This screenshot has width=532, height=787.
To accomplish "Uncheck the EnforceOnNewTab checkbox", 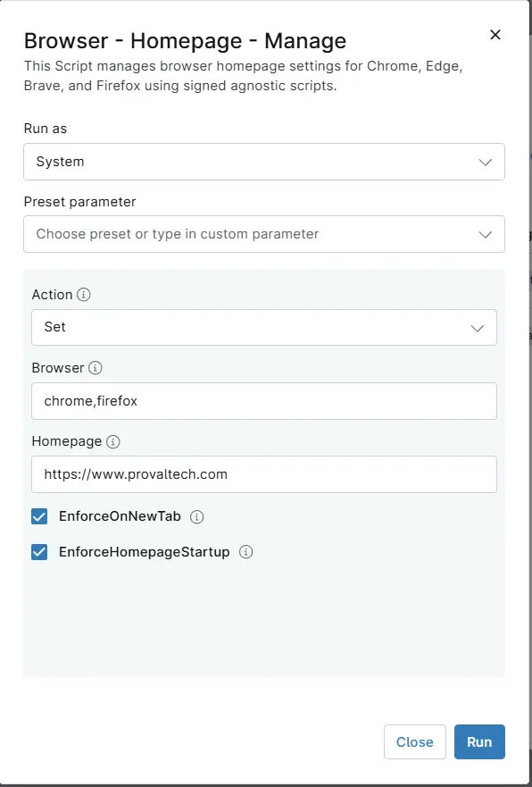I will (x=39, y=516).
